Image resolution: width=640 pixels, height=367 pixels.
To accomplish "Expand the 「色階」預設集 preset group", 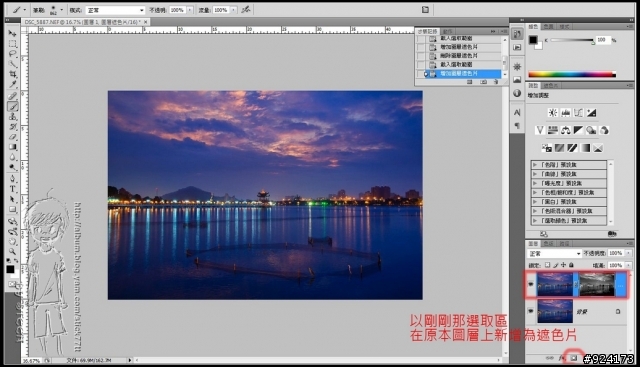I will pos(535,165).
